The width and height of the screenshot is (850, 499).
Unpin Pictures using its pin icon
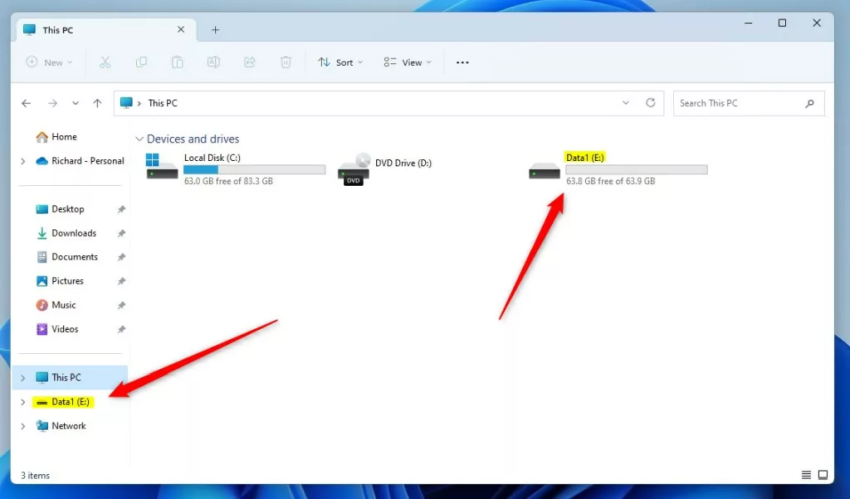[x=121, y=281]
